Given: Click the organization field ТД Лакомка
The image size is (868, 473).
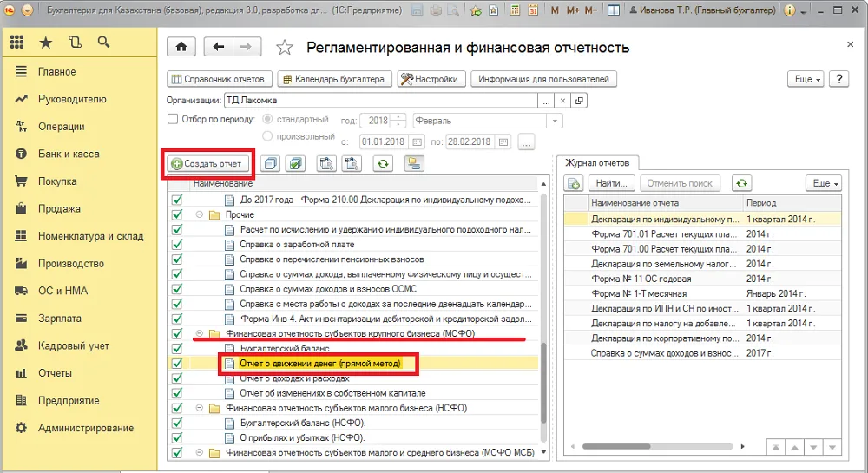Looking at the screenshot, I should (x=381, y=100).
